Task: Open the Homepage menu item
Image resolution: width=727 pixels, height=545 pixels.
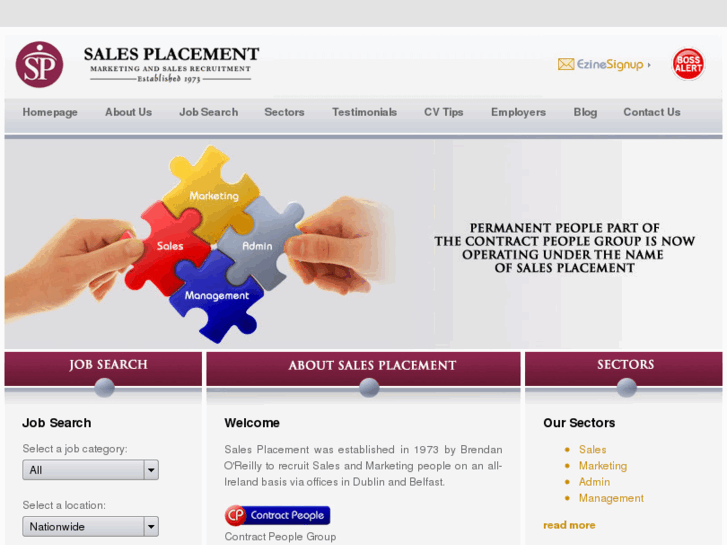Action: (x=50, y=112)
